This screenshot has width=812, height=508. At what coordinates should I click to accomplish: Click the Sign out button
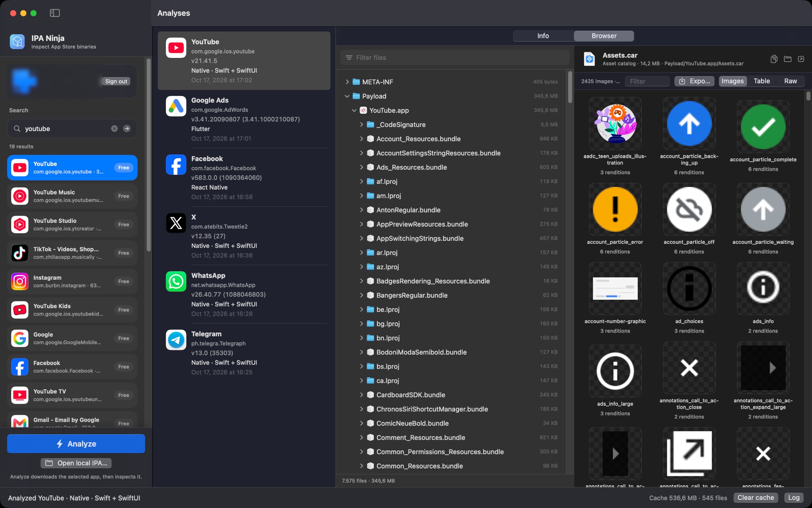[116, 81]
